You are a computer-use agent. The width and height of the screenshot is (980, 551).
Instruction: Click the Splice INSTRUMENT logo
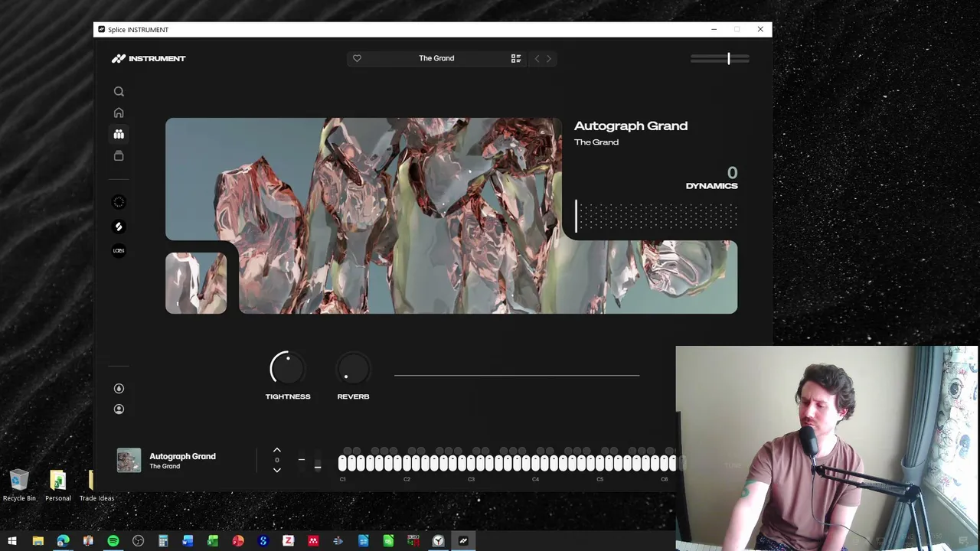coord(149,58)
